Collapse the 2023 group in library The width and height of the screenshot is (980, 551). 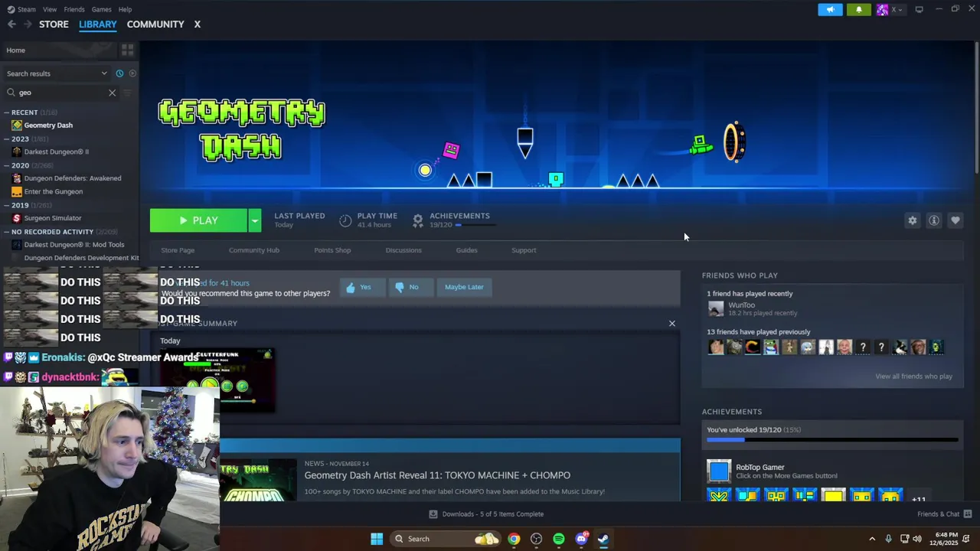[x=6, y=139]
